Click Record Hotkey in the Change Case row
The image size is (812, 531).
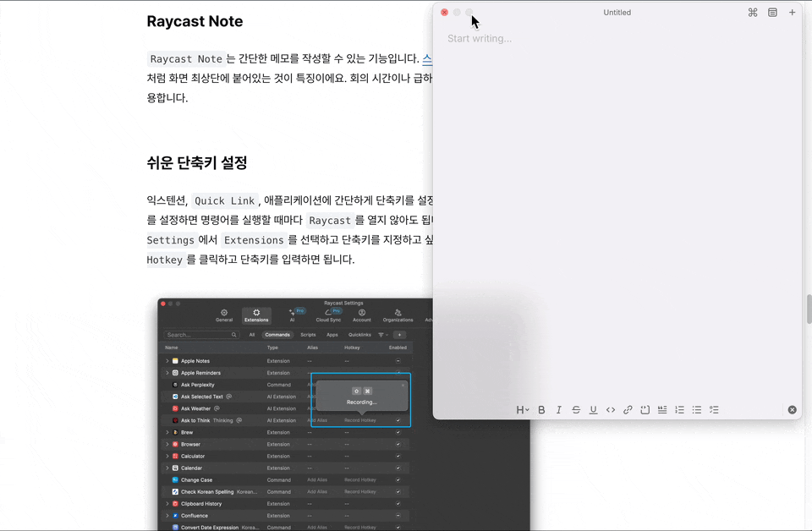click(360, 479)
